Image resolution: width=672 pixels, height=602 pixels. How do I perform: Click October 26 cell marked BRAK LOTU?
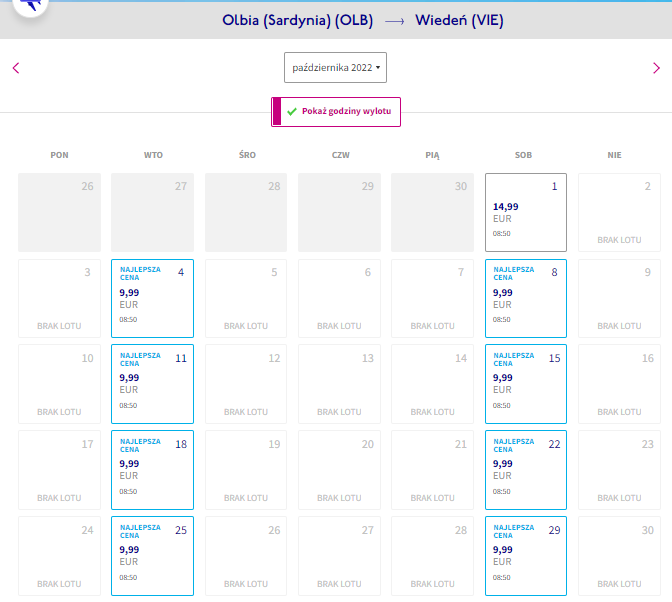246,556
